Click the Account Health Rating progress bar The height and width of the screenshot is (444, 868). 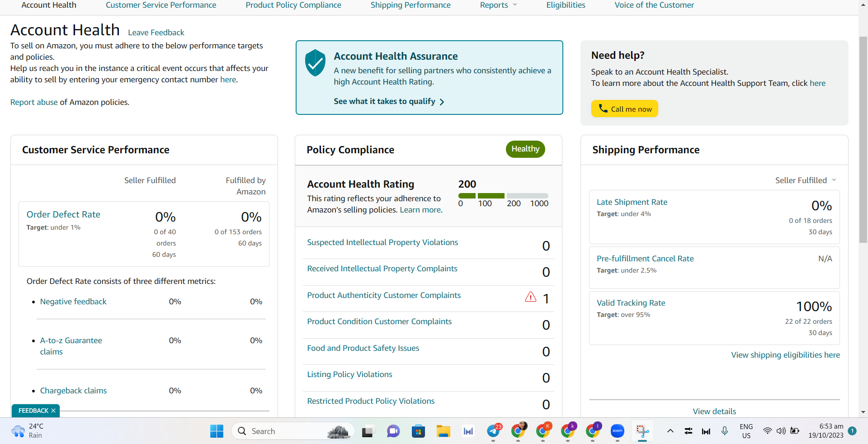click(x=503, y=196)
